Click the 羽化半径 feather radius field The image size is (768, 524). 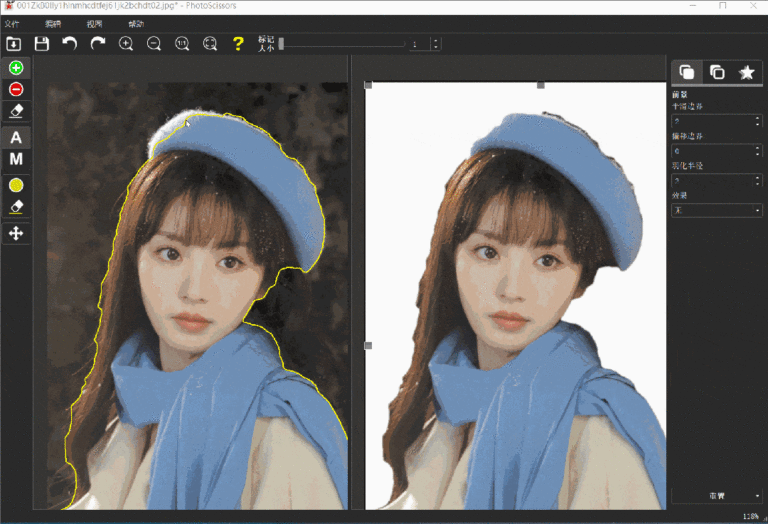(x=712, y=180)
